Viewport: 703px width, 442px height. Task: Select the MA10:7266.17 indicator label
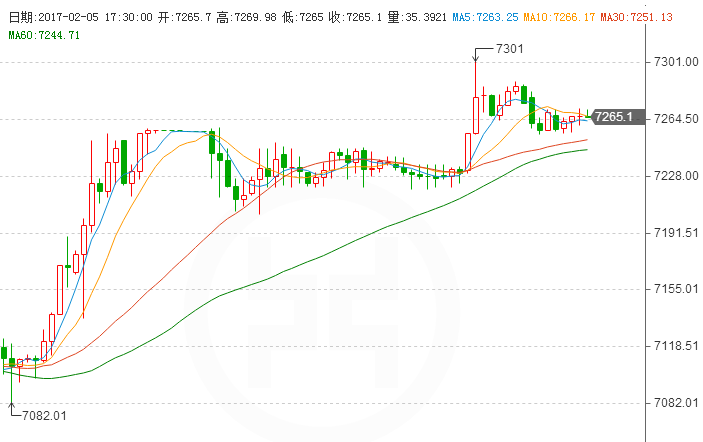(559, 17)
